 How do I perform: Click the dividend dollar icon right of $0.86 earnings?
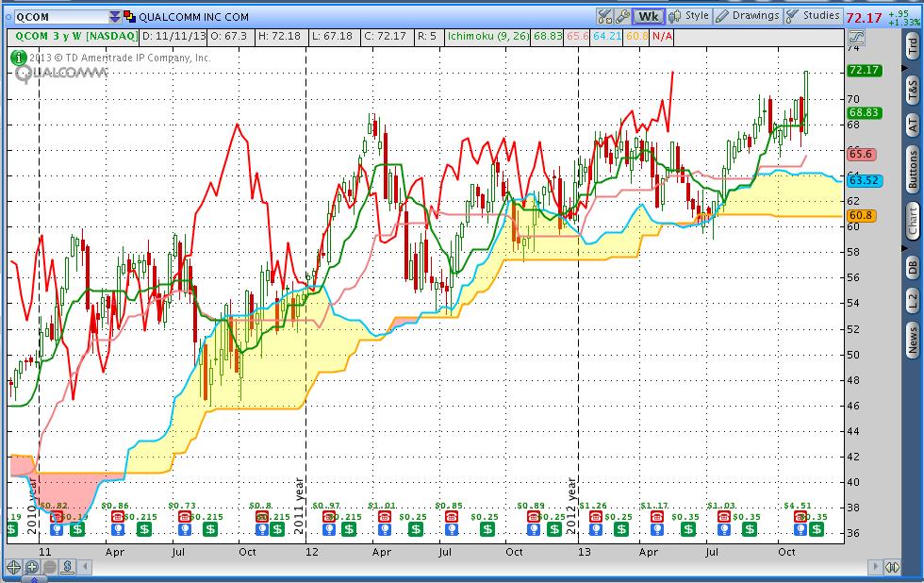pyautogui.click(x=143, y=529)
